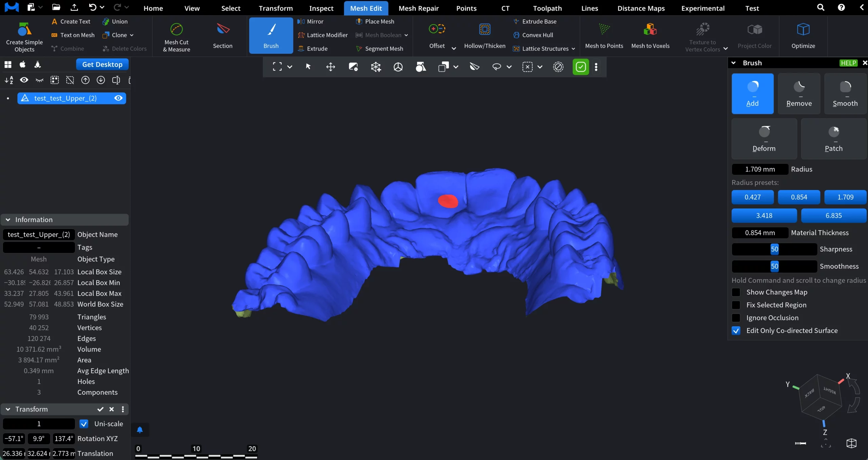
Task: Open the Clone dropdown arrow
Action: (132, 35)
